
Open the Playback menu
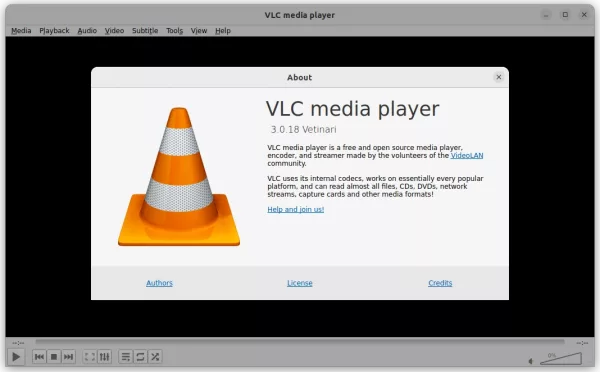click(54, 31)
